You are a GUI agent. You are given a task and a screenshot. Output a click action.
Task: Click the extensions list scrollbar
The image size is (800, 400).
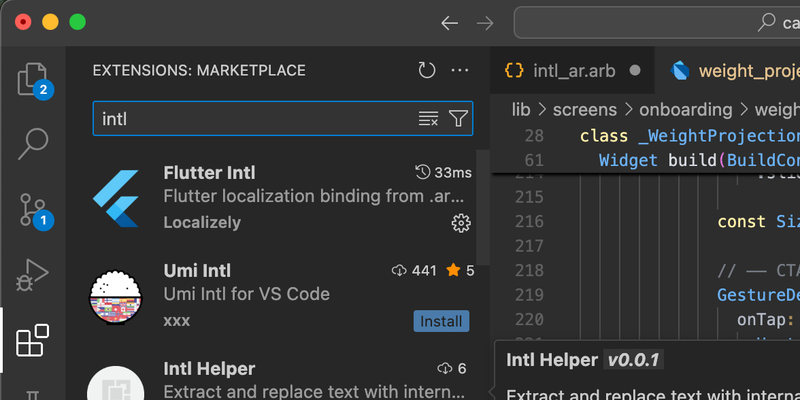[x=483, y=208]
